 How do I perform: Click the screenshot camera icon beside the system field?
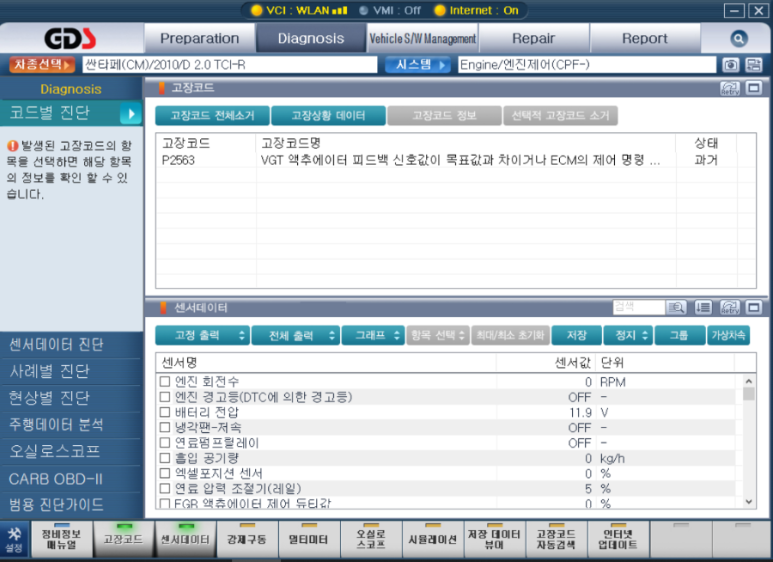(731, 65)
